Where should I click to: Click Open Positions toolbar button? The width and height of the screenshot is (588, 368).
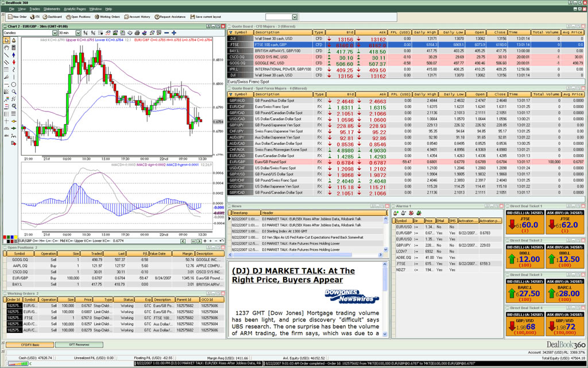tap(78, 17)
